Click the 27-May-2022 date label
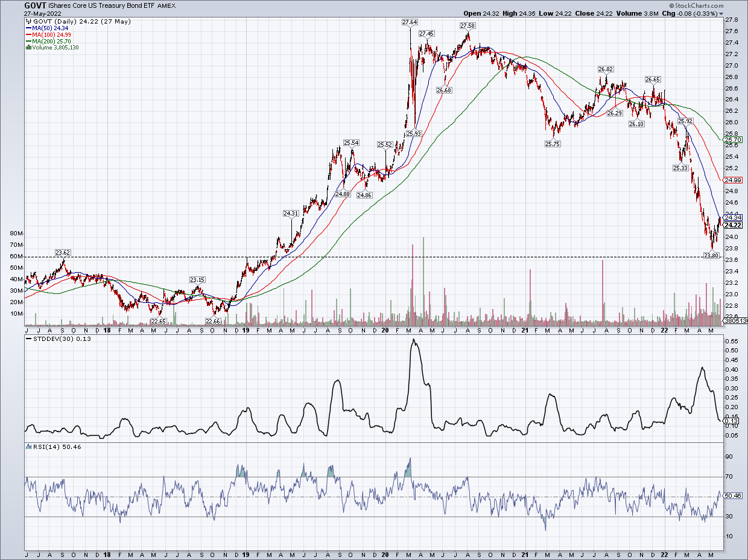Screen dimensions: 748x560 [42, 14]
